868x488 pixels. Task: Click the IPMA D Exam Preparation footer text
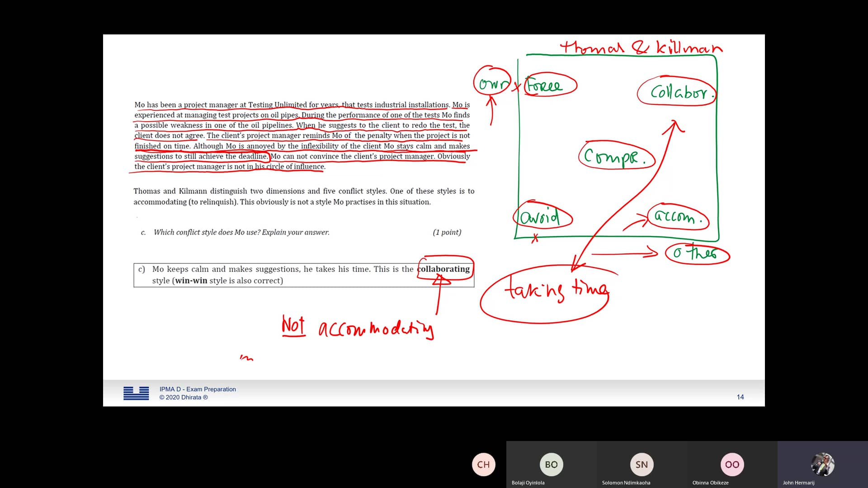pos(197,389)
